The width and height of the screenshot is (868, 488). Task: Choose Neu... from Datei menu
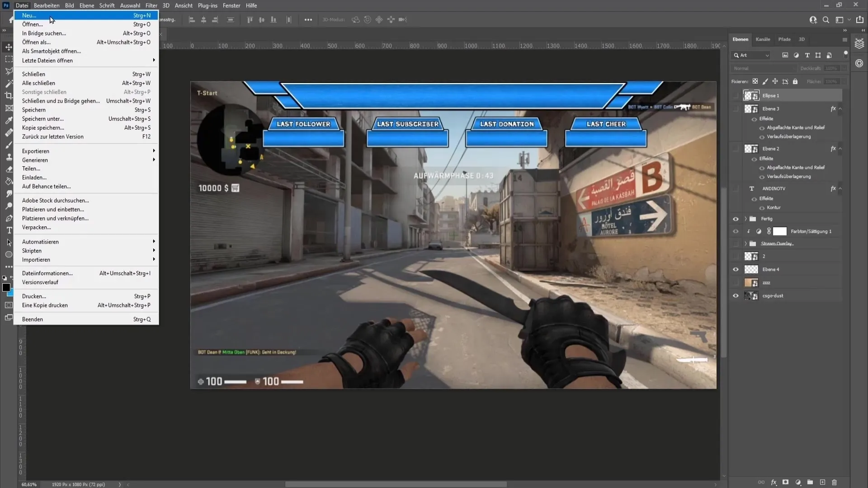tap(86, 15)
